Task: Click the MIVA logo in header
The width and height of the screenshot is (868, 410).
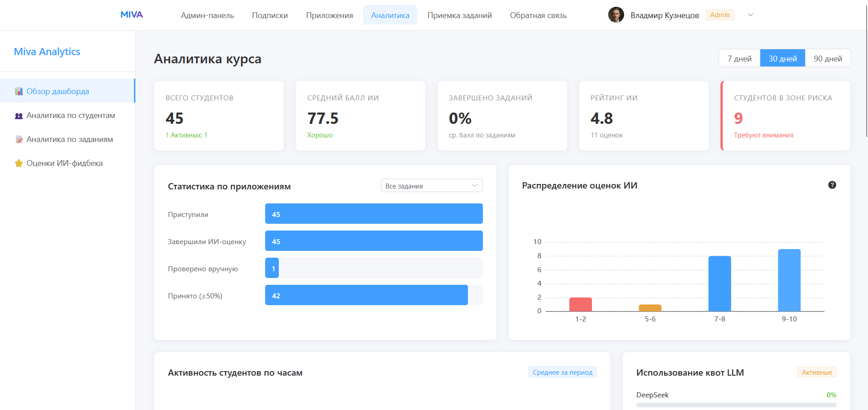Action: [132, 15]
